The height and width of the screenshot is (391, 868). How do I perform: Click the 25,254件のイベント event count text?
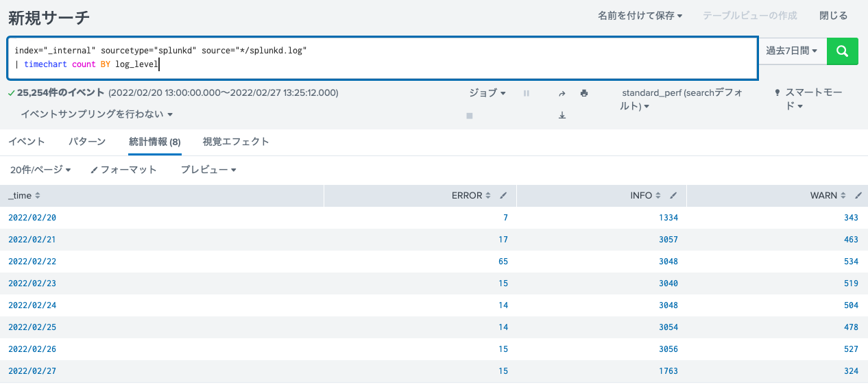61,92
